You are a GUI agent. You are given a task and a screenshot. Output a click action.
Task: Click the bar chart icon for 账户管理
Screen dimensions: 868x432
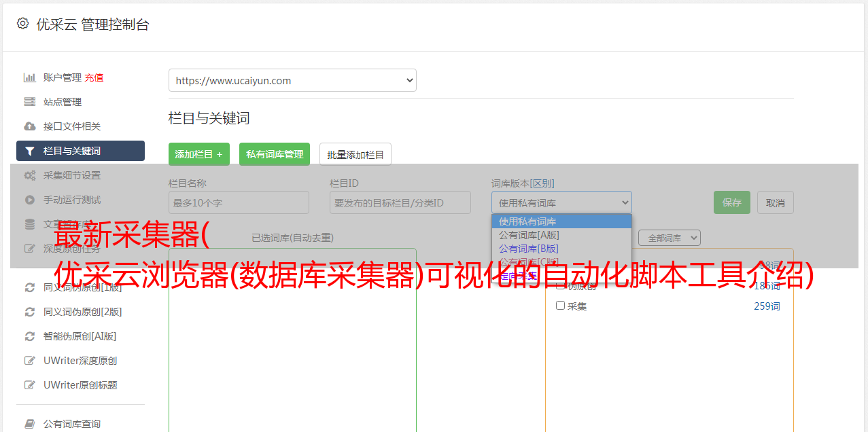click(x=29, y=77)
